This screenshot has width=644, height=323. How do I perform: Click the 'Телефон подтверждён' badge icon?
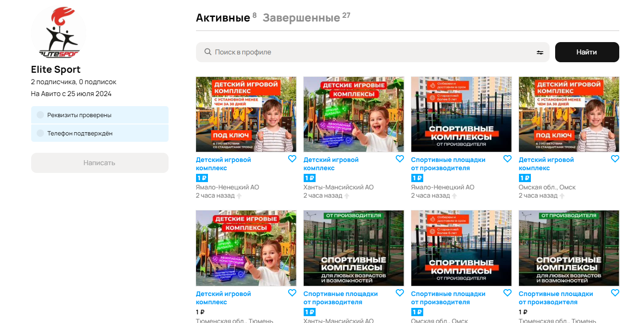[40, 133]
